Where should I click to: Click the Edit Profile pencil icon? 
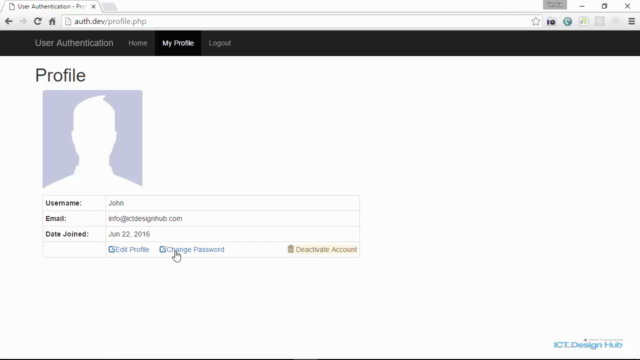tap(111, 249)
